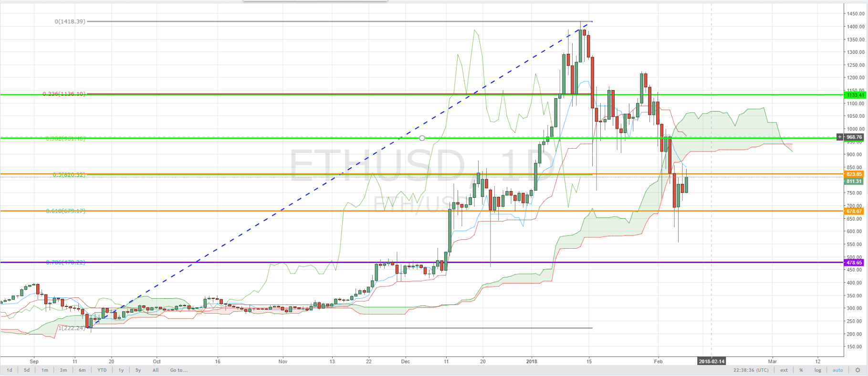Click the Dec label on time axis
868x376 pixels.
pyautogui.click(x=406, y=361)
